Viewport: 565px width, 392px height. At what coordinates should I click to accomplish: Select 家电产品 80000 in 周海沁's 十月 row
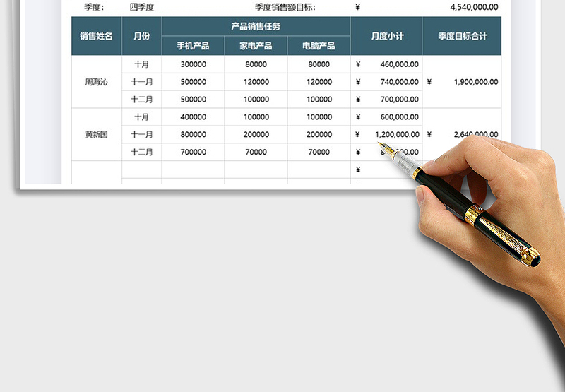(256, 64)
